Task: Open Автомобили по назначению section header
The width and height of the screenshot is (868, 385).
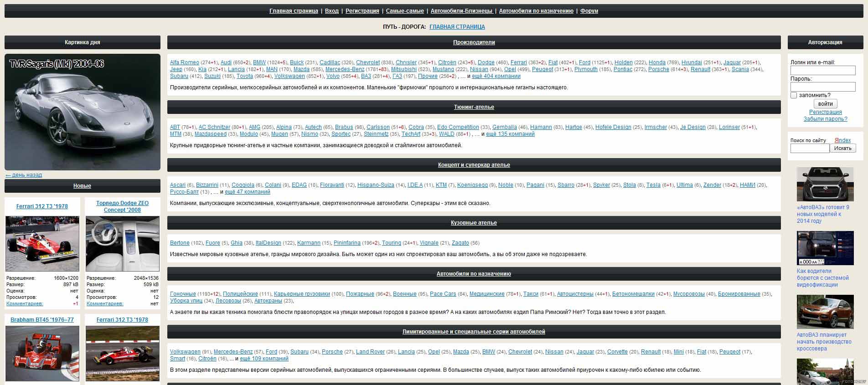Action: coord(474,274)
